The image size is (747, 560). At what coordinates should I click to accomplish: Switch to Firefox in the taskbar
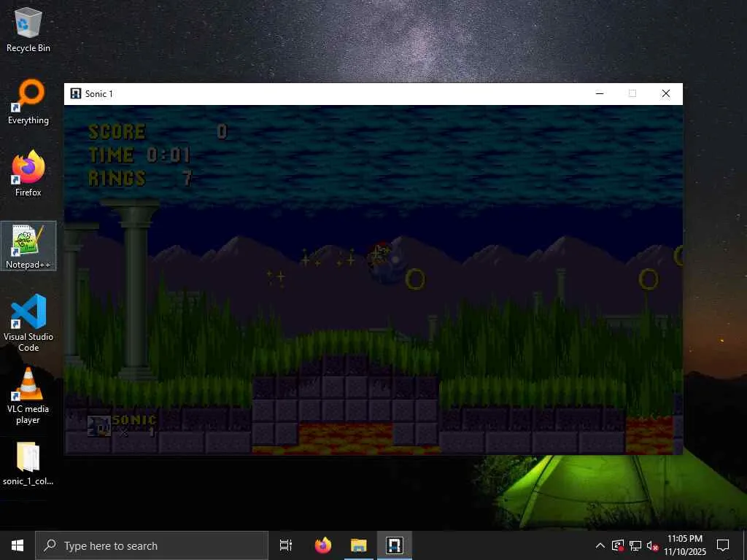point(323,545)
